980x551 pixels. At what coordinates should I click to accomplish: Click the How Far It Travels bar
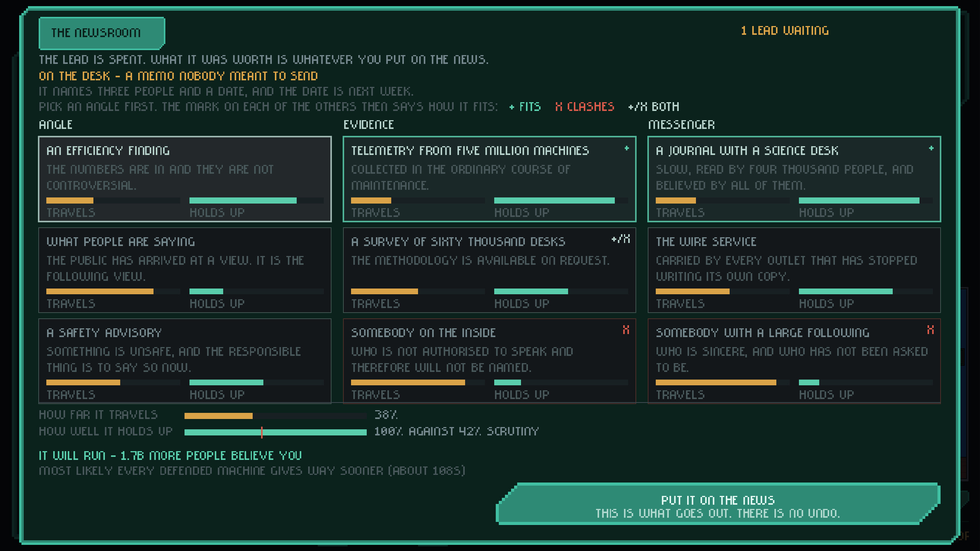[275, 416]
